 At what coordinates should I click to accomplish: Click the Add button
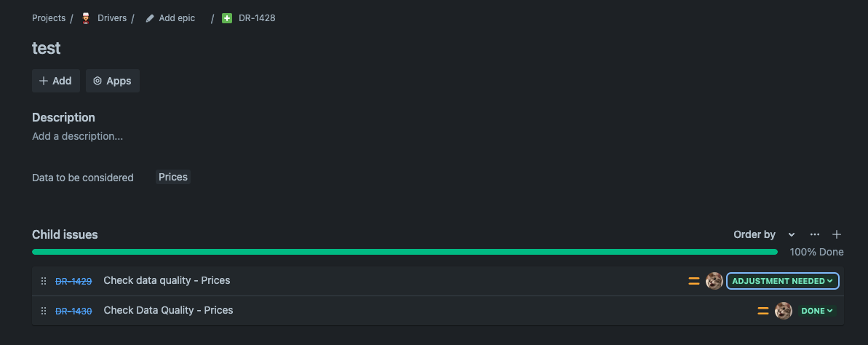coord(56,81)
